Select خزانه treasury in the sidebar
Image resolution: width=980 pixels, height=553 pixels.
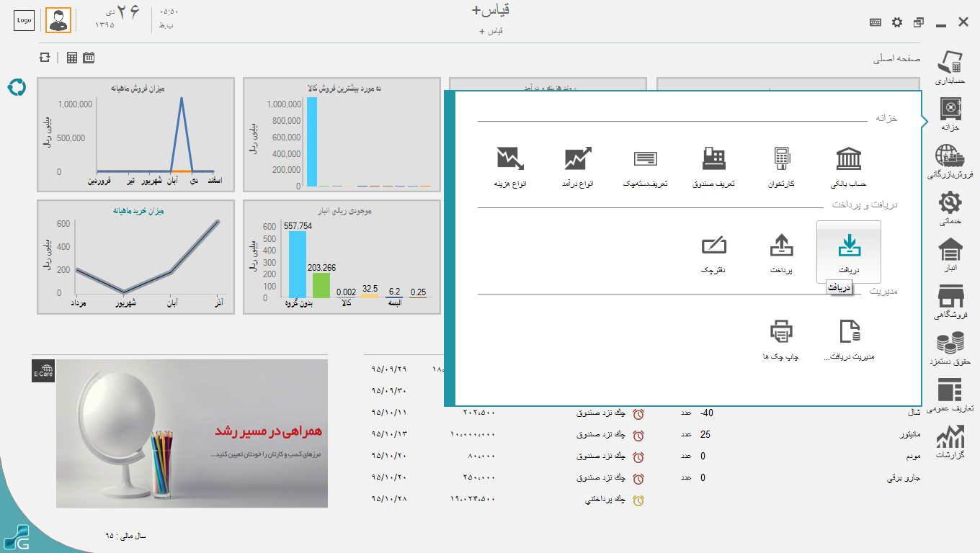click(x=950, y=114)
